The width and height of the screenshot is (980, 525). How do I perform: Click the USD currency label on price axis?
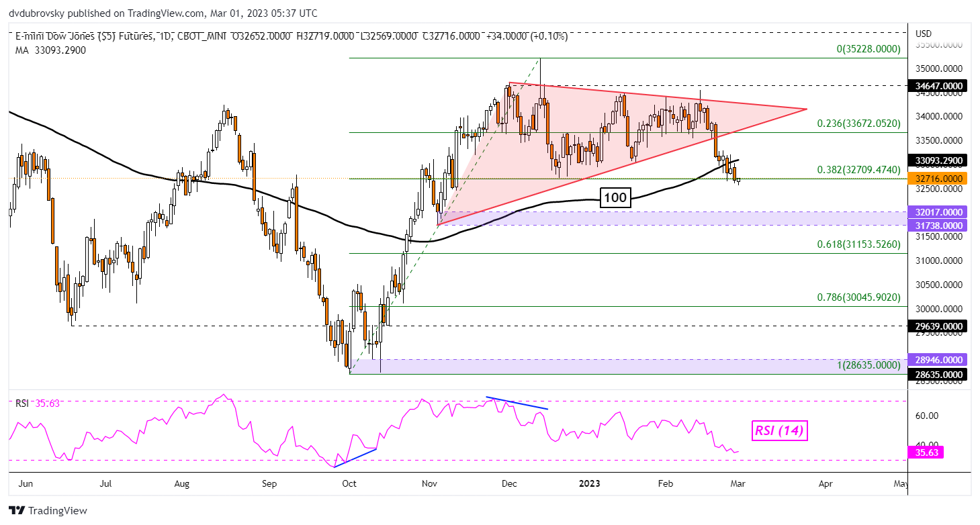[924, 34]
